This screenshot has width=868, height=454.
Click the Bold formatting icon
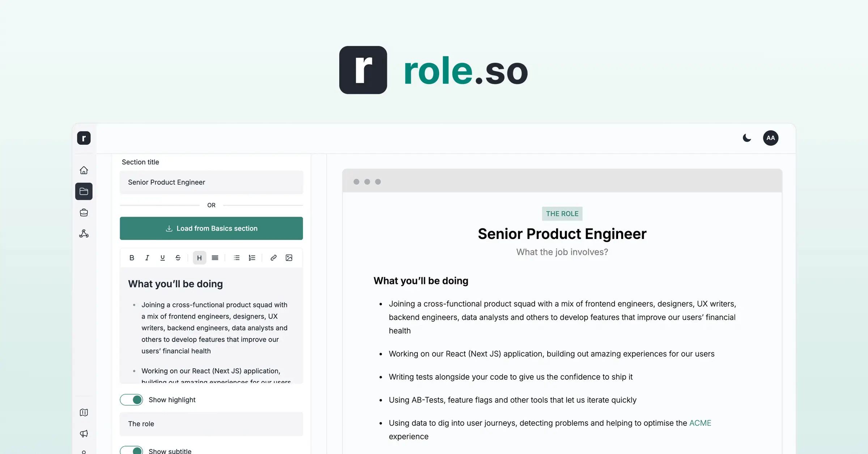[132, 258]
